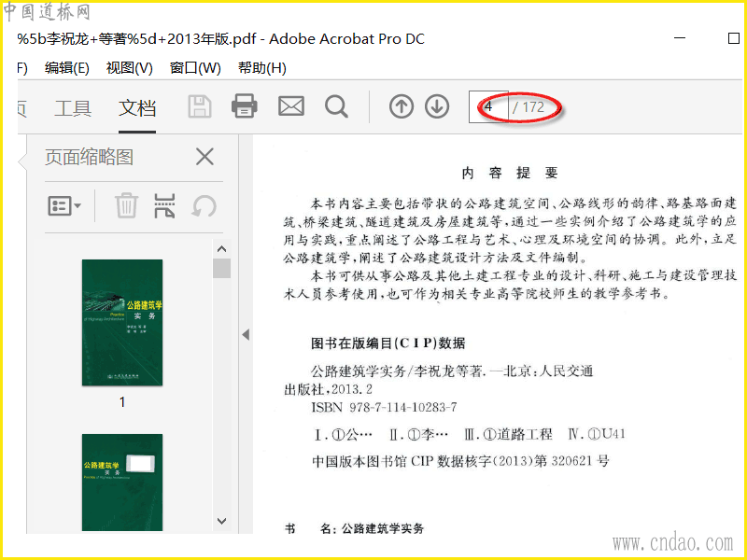This screenshot has width=747, height=560.
Task: Click the 内容提要 heading in document
Action: coord(510,173)
